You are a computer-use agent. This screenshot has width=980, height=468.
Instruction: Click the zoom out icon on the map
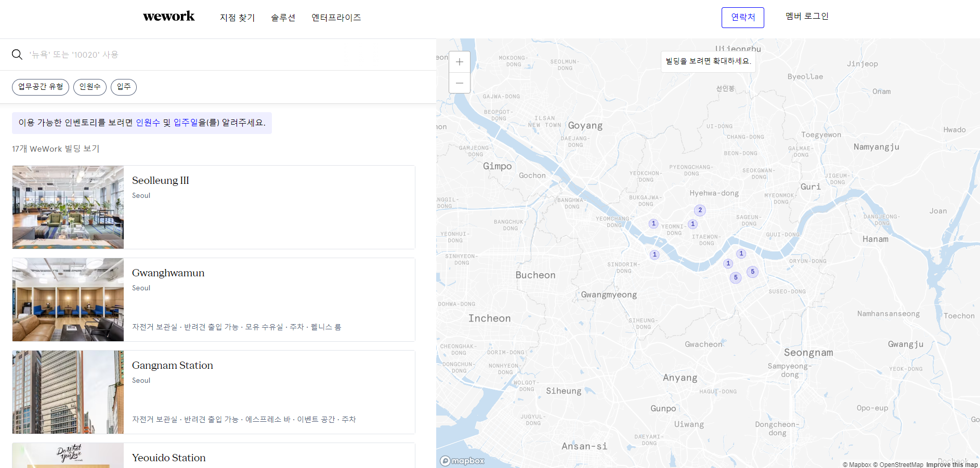459,83
